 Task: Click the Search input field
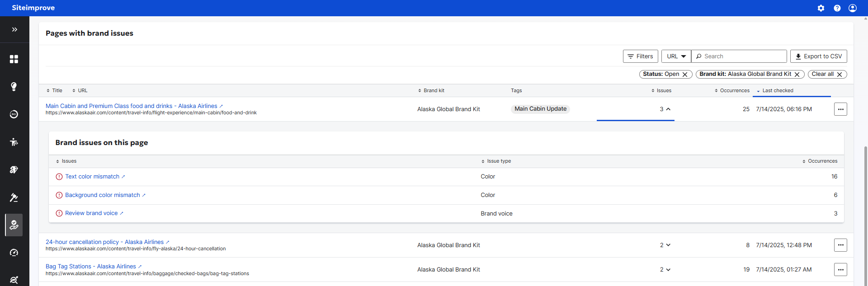click(739, 56)
